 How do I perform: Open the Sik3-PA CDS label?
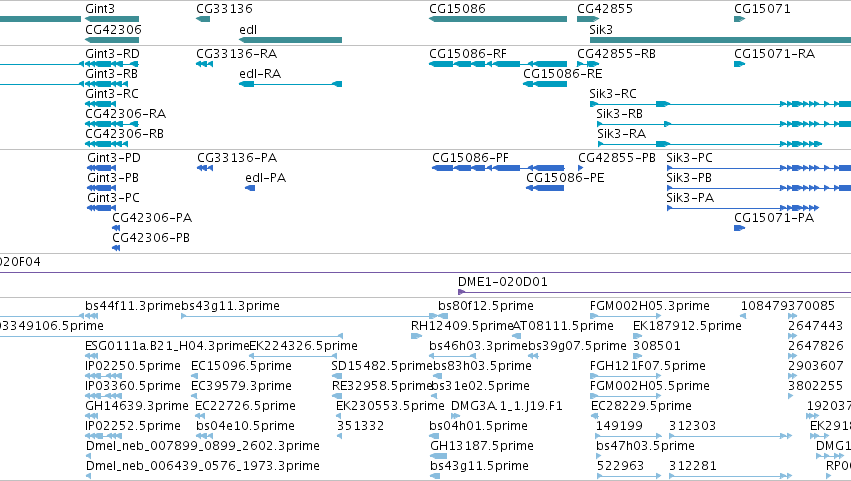(x=690, y=198)
